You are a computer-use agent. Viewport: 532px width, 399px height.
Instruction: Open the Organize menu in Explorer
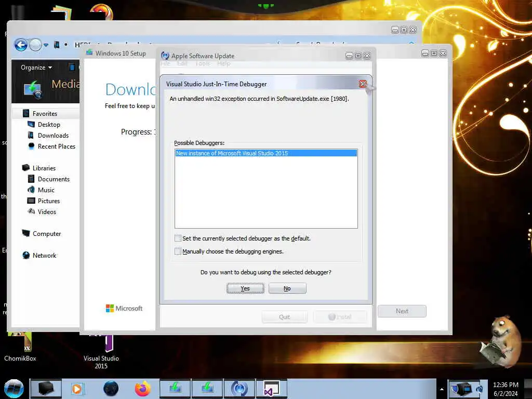[x=36, y=67]
